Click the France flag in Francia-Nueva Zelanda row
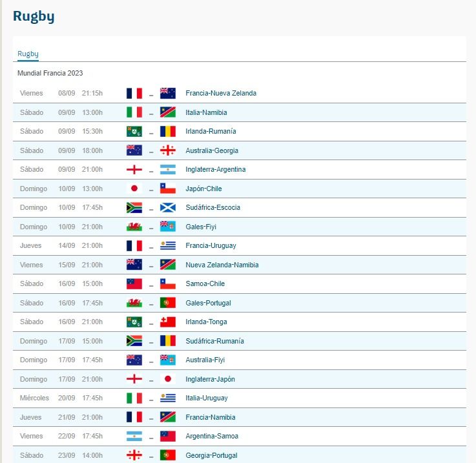This screenshot has width=476, height=463. pyautogui.click(x=134, y=93)
